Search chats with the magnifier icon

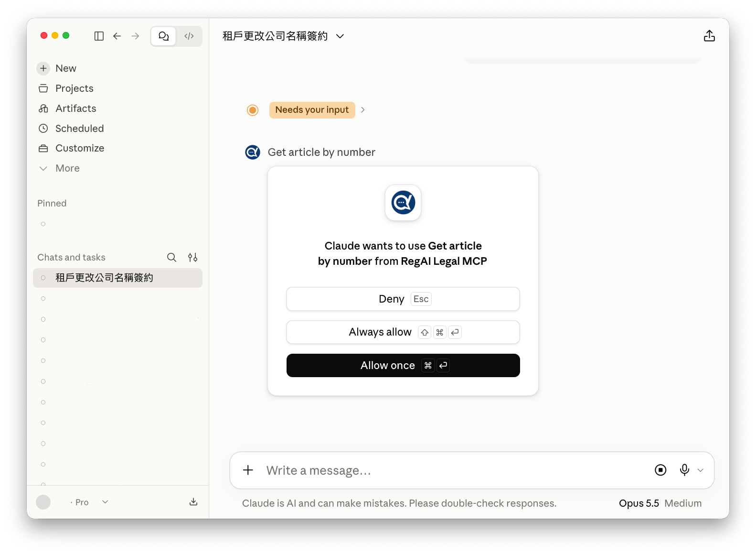coord(171,258)
